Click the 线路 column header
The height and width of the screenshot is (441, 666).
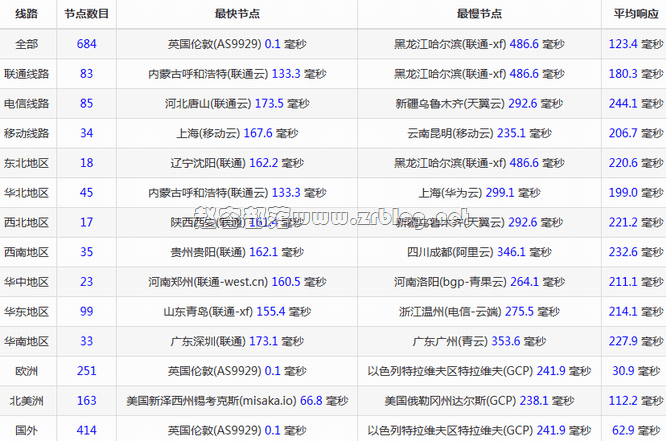point(26,14)
